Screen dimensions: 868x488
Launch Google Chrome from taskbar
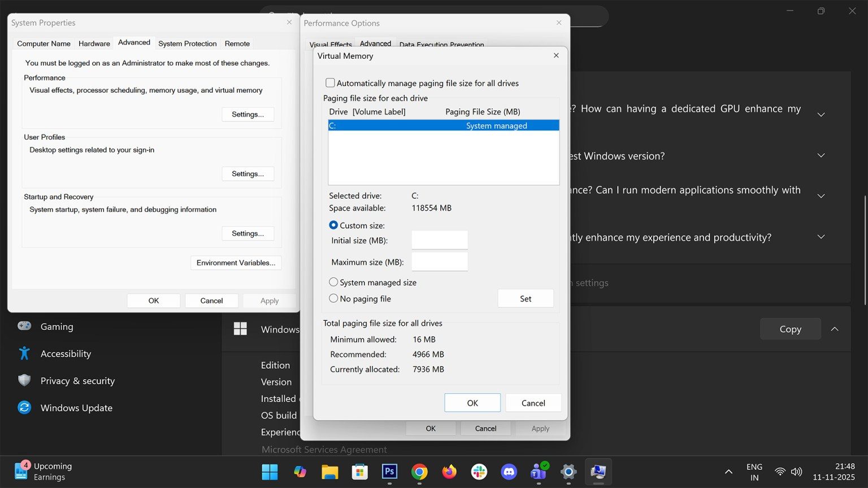click(419, 472)
